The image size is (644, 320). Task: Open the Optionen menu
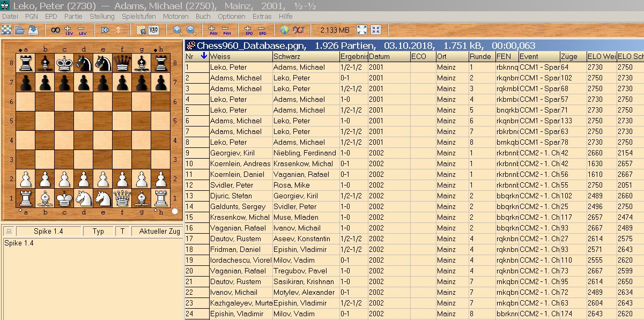(x=231, y=17)
